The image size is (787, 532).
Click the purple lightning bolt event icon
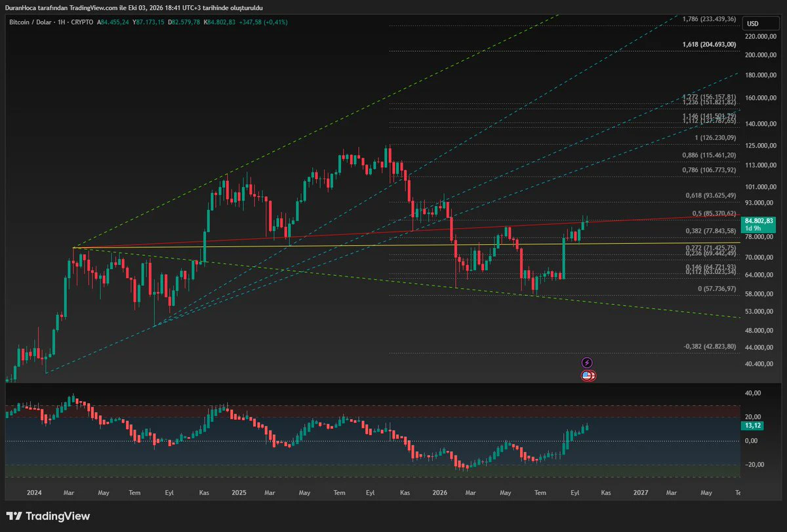coord(588,362)
